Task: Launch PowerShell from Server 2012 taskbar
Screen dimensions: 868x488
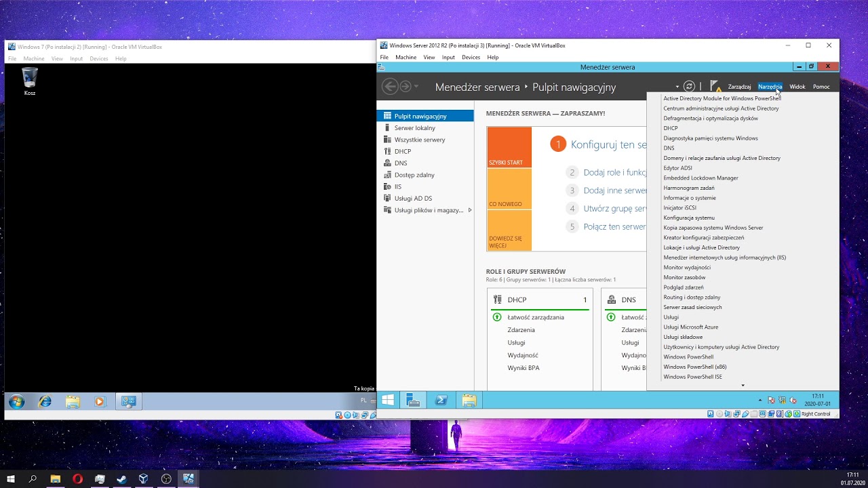Action: 441,401
